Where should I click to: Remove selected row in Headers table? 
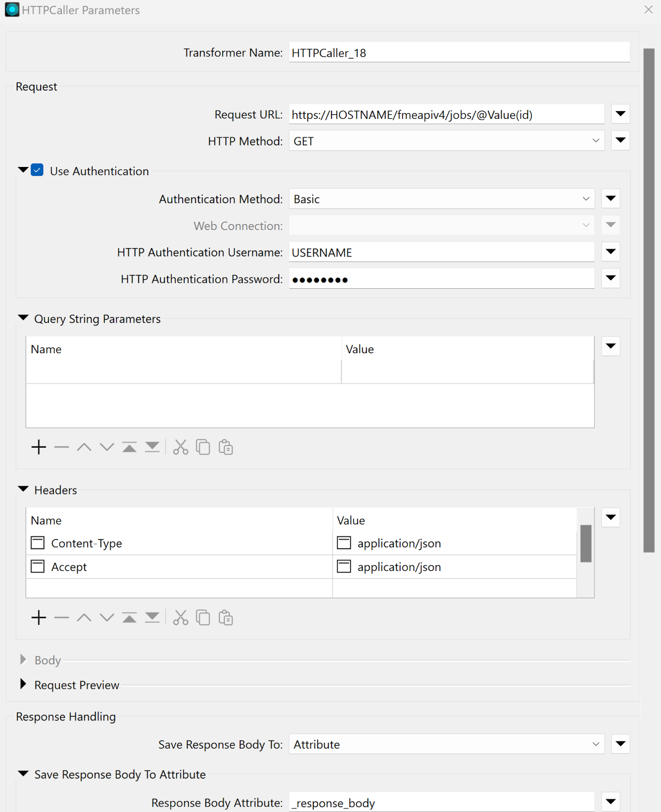click(x=61, y=618)
